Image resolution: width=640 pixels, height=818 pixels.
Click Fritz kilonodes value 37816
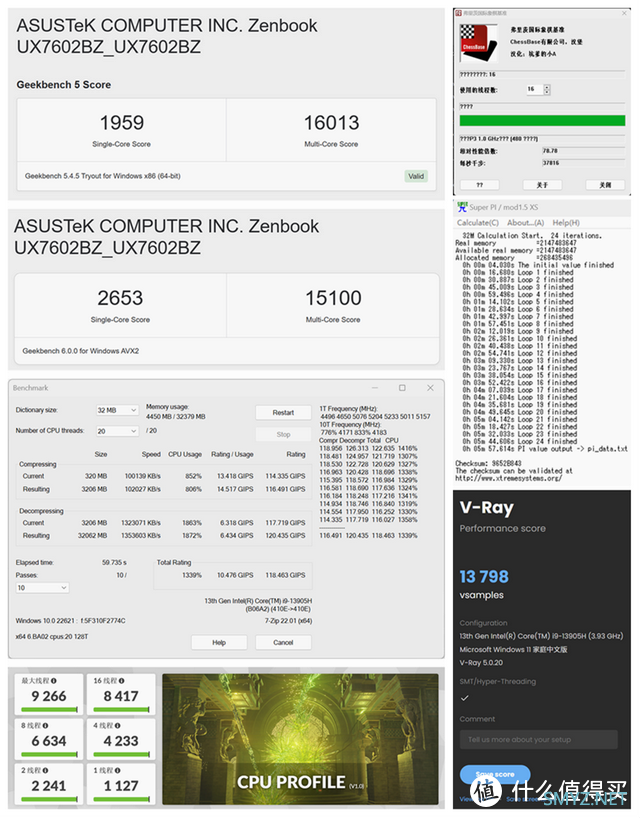pyautogui.click(x=551, y=163)
